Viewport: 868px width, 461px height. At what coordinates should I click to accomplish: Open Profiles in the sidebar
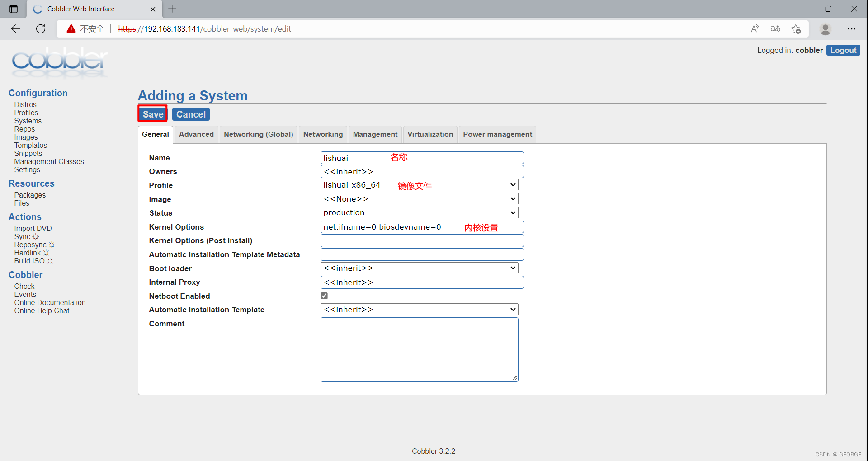point(26,113)
